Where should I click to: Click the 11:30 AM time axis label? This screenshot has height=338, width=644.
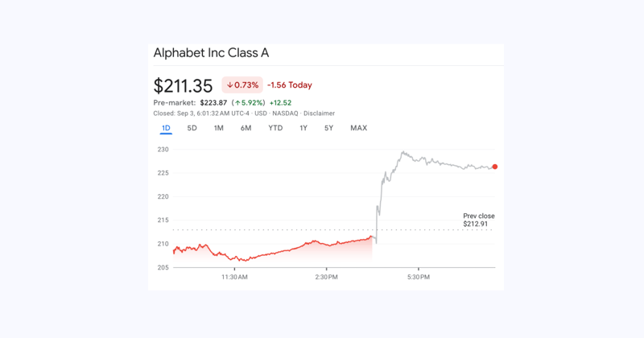click(x=234, y=278)
